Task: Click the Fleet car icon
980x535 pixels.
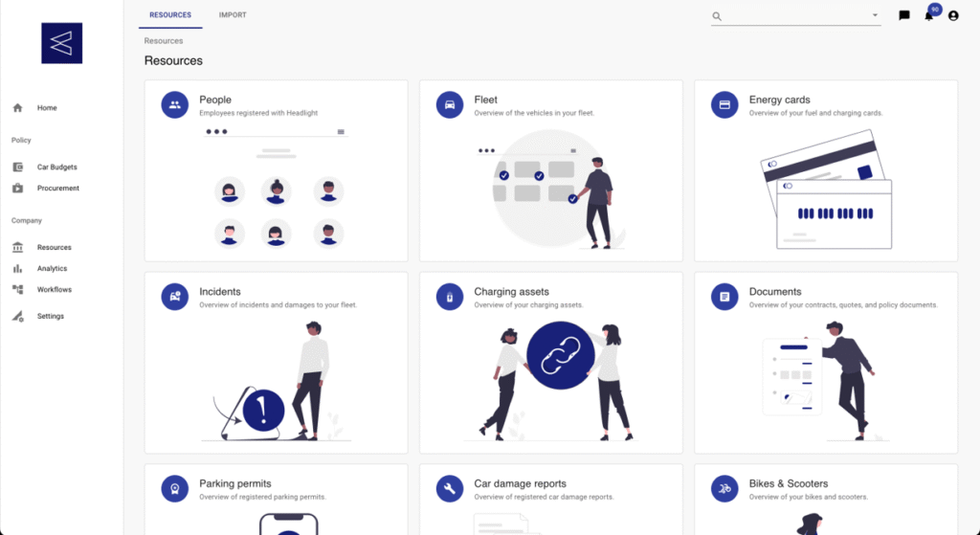Action: pyautogui.click(x=449, y=105)
